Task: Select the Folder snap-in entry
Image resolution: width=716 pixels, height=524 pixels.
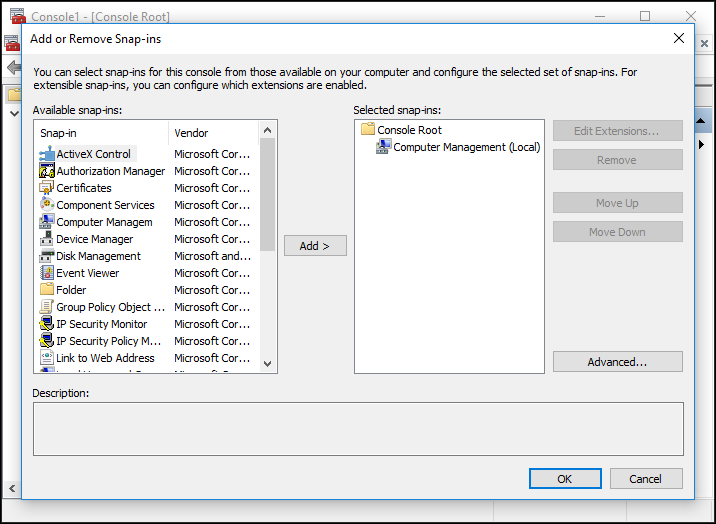Action: (x=71, y=290)
